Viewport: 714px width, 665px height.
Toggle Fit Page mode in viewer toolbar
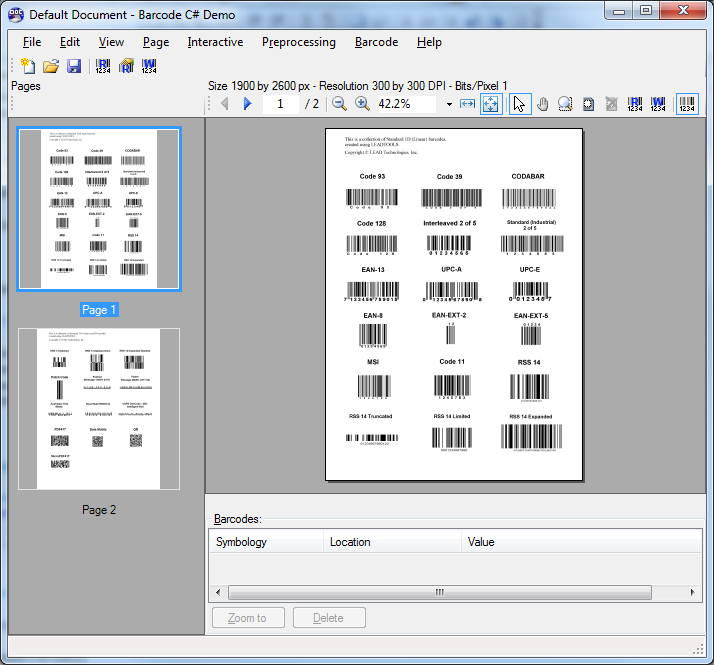point(491,104)
